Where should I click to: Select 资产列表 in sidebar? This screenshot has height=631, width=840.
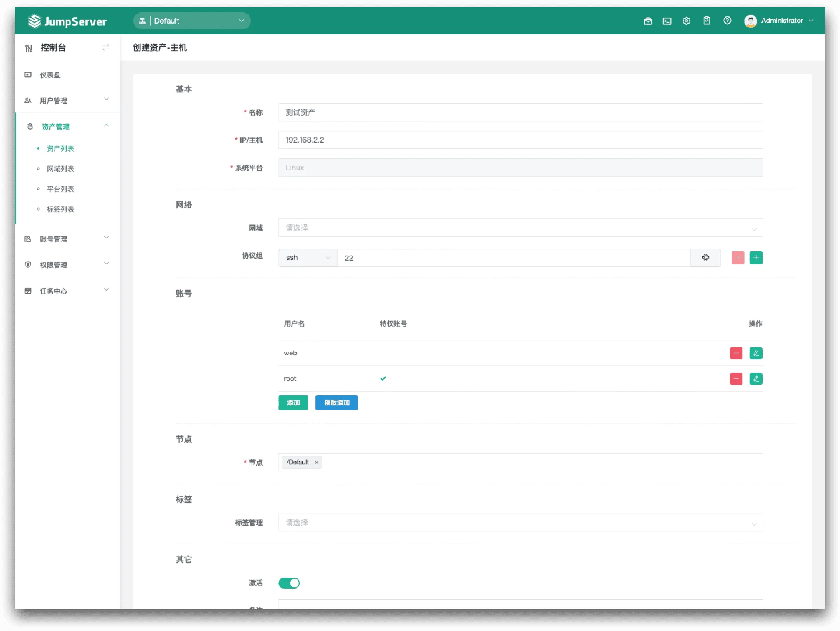point(60,149)
